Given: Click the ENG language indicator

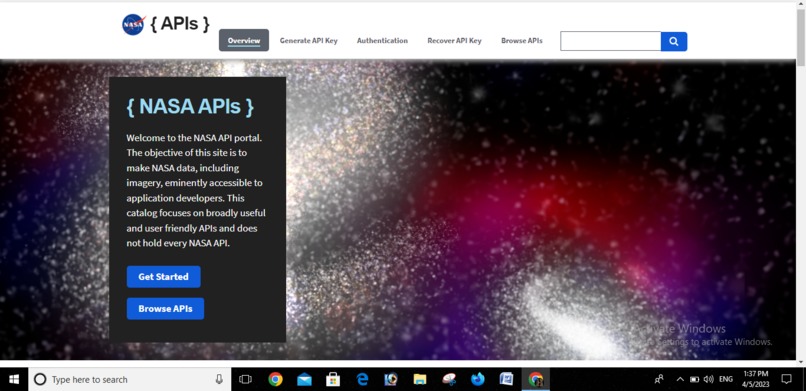Looking at the screenshot, I should pyautogui.click(x=726, y=379).
